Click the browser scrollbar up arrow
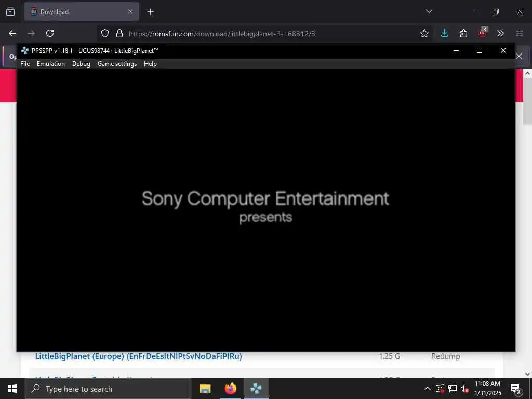Image resolution: width=532 pixels, height=399 pixels. pos(528,73)
